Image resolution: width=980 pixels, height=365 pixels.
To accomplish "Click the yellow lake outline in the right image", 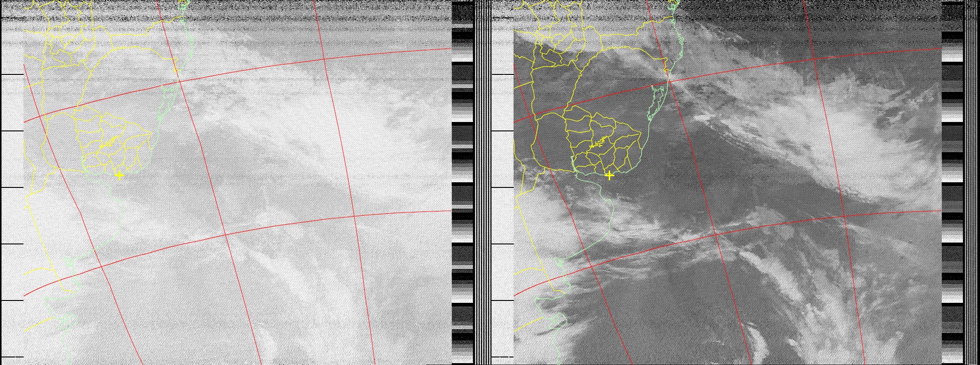I will [x=598, y=142].
